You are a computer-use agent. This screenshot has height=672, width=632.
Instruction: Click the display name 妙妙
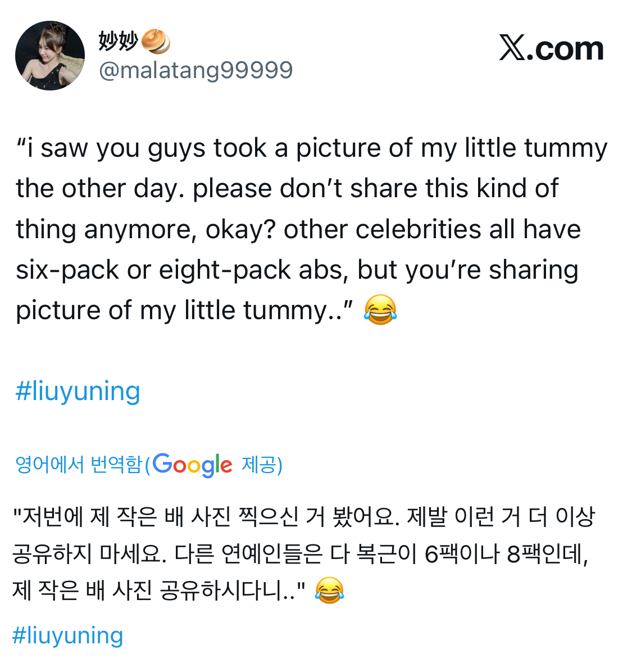point(118,41)
